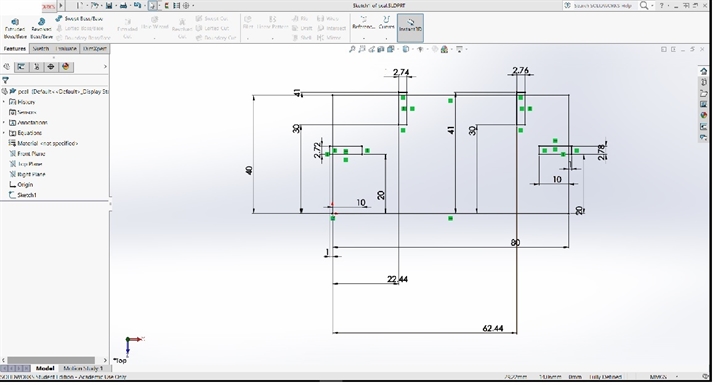
Task: Open the File Explorer task pane tab
Action: (x=704, y=94)
